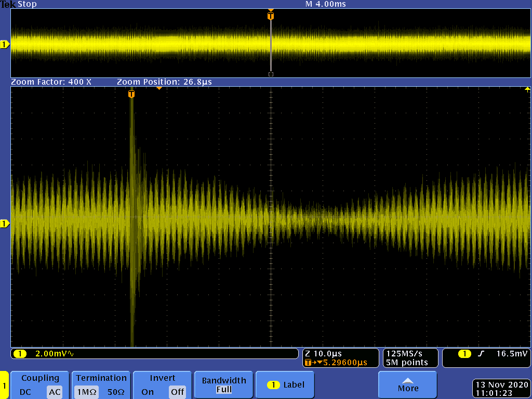Set Invert to On
This screenshot has height=399, width=532.
(x=148, y=392)
